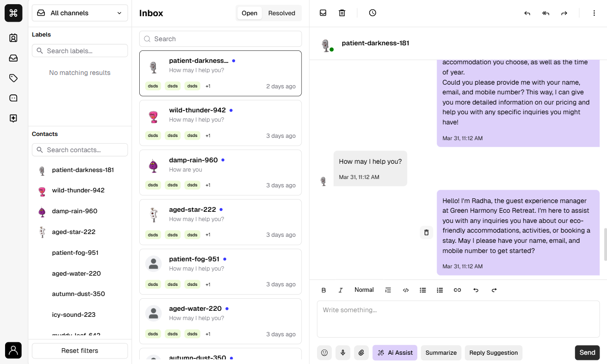Click the paperclip attachment icon

click(361, 352)
